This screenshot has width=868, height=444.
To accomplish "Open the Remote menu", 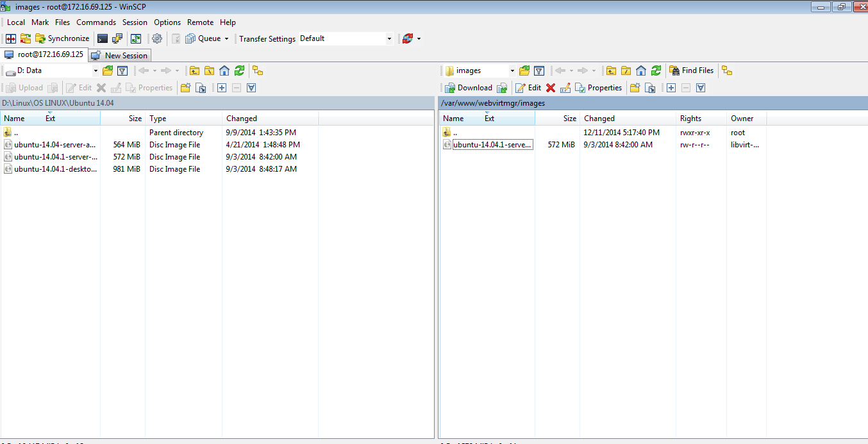I will 200,22.
